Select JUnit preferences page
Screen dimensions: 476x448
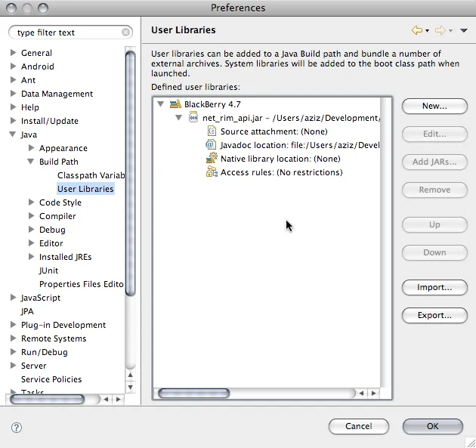point(48,270)
